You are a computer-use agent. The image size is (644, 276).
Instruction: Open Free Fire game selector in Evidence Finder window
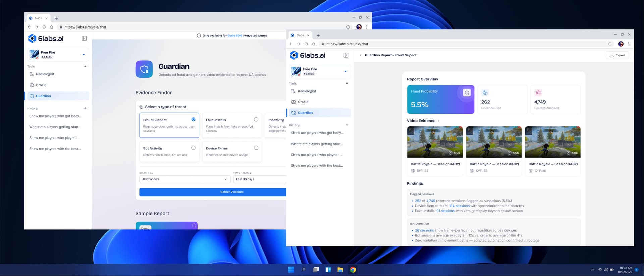click(58, 55)
